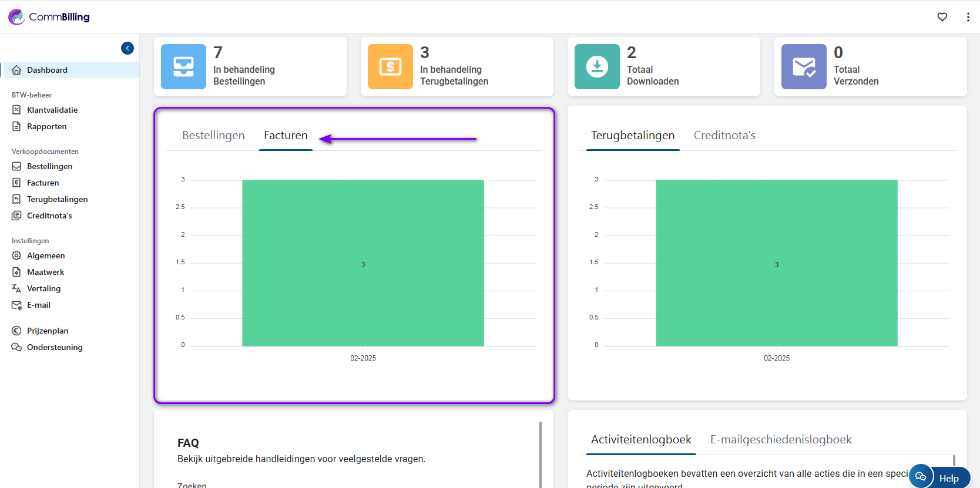Click the Prijzenplan euro icon

16,331
